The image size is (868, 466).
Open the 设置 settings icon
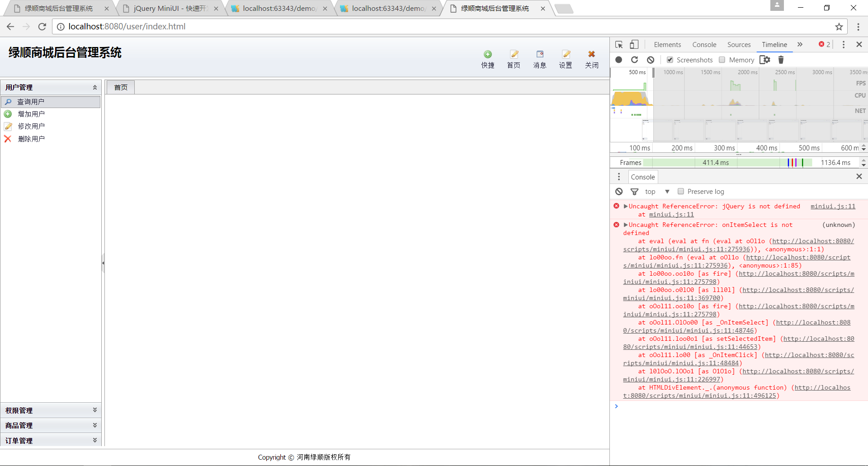click(x=566, y=59)
